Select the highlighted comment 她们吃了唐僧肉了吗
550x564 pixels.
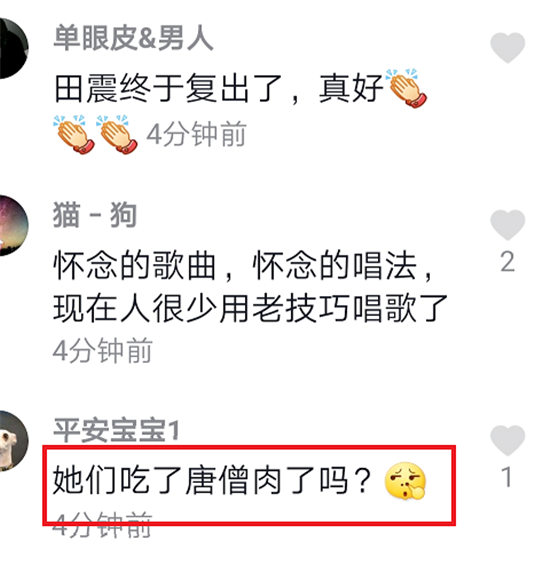pyautogui.click(x=213, y=480)
